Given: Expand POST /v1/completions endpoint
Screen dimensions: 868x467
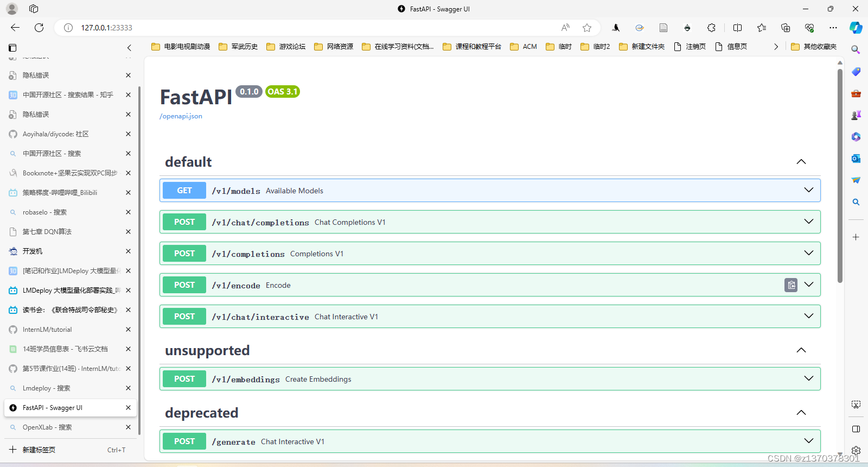Looking at the screenshot, I should [x=809, y=253].
